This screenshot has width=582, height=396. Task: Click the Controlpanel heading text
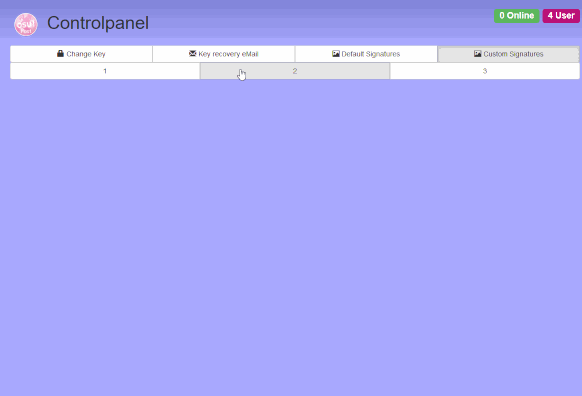pyautogui.click(x=98, y=23)
